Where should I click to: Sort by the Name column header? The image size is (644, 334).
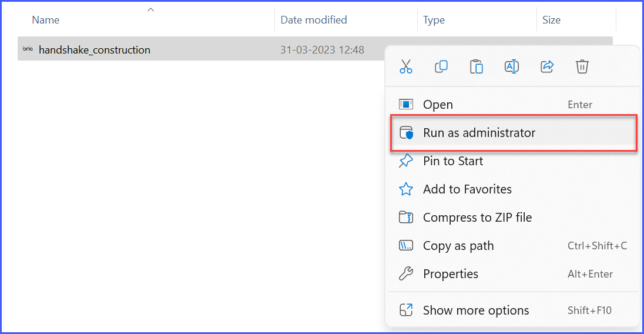pyautogui.click(x=46, y=20)
